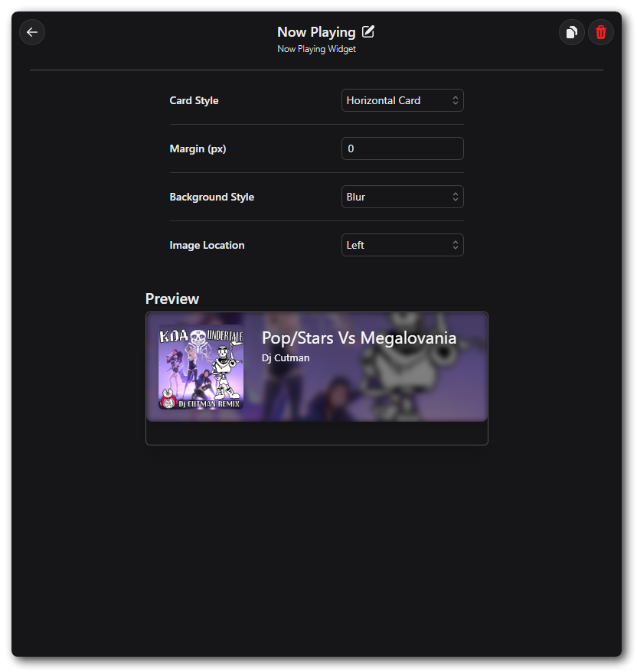Delete widget using red trash icon

pyautogui.click(x=601, y=32)
